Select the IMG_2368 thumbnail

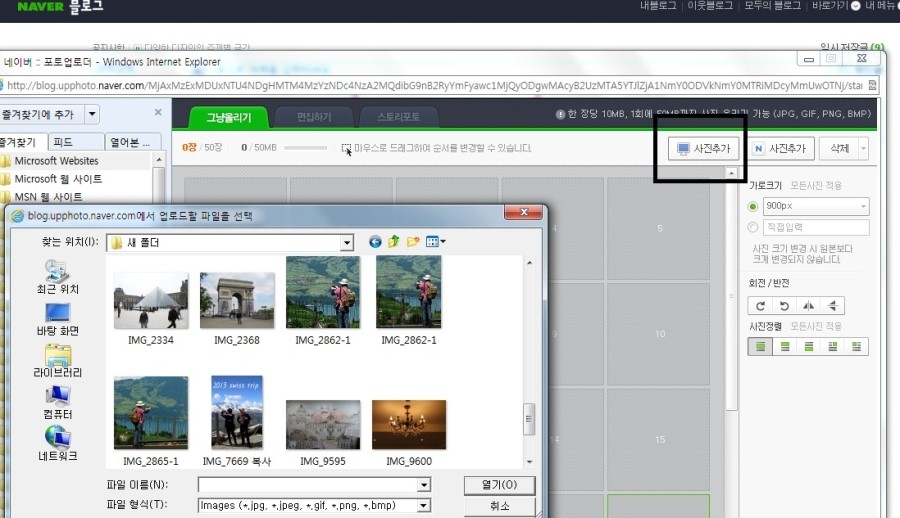237,300
